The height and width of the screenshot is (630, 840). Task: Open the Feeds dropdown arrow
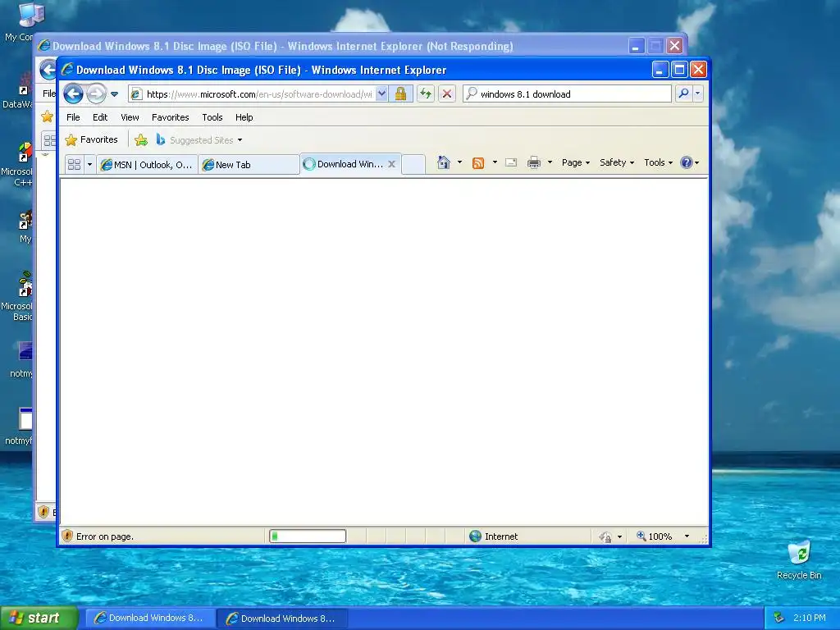pos(495,162)
